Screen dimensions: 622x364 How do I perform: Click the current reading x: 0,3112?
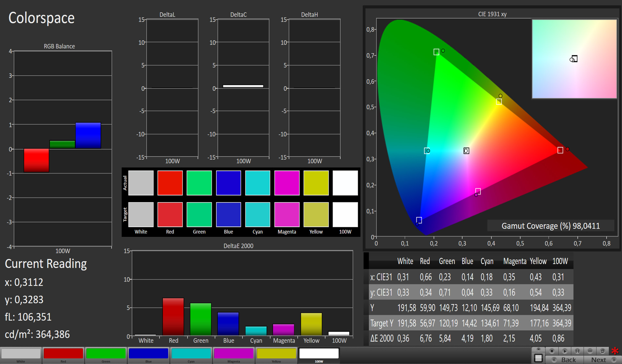pos(24,282)
